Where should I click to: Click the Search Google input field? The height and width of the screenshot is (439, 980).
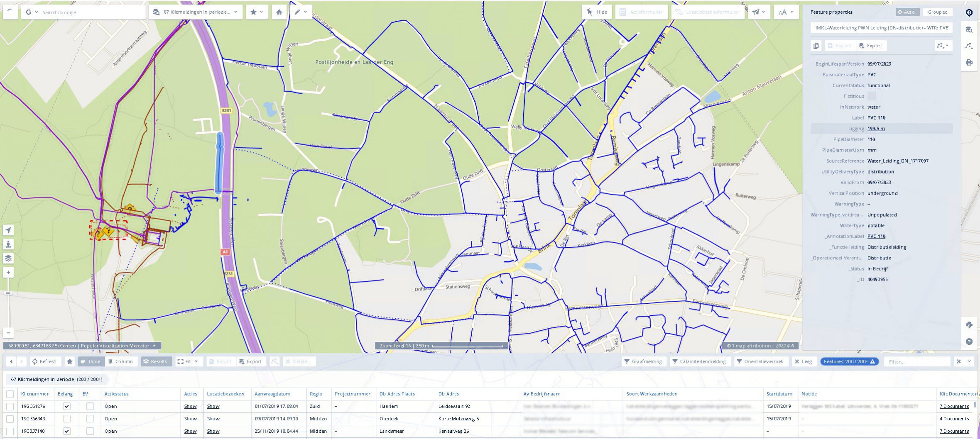[91, 12]
